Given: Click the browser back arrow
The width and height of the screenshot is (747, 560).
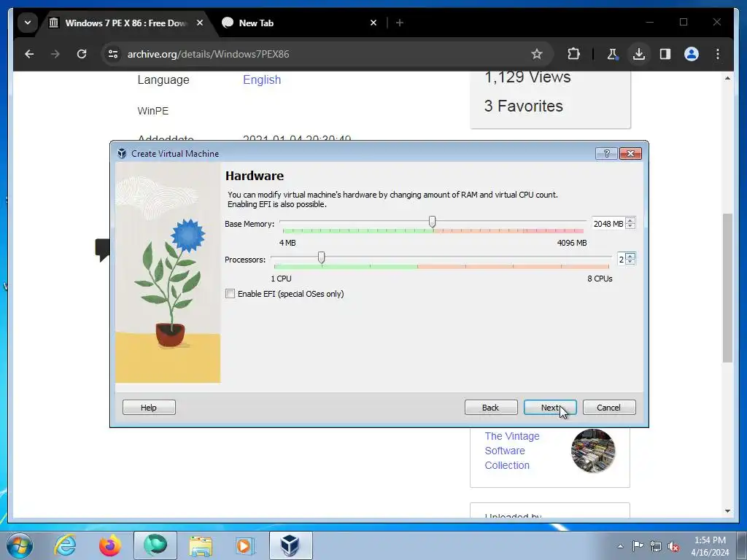Looking at the screenshot, I should click(x=29, y=54).
